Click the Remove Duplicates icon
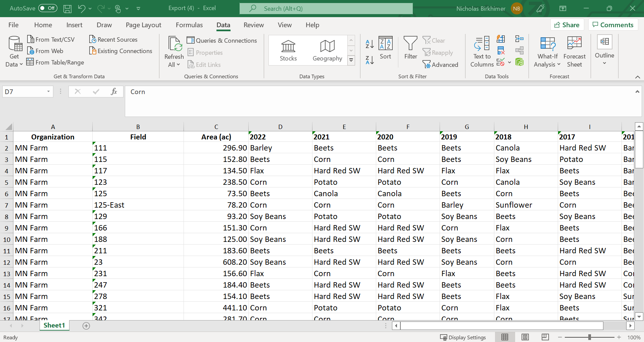644x342 pixels. [501, 51]
